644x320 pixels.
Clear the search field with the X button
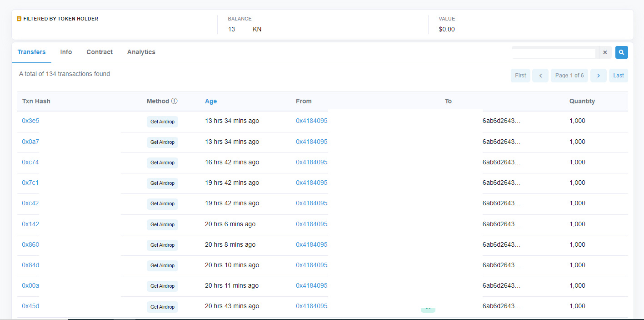605,52
